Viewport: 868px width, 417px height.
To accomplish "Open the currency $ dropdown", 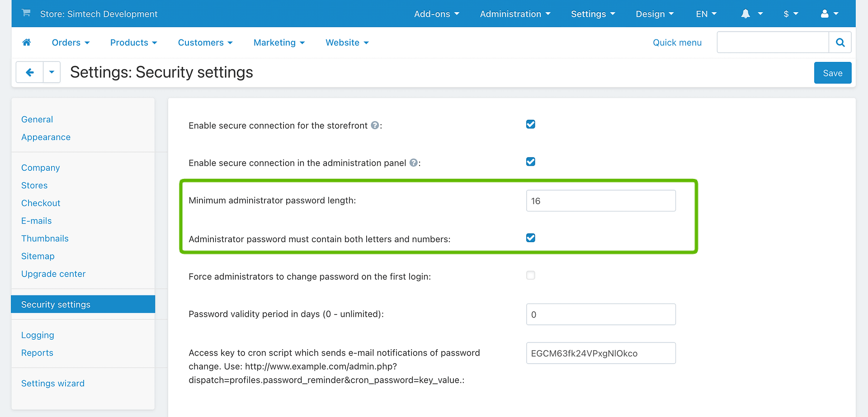I will 790,14.
